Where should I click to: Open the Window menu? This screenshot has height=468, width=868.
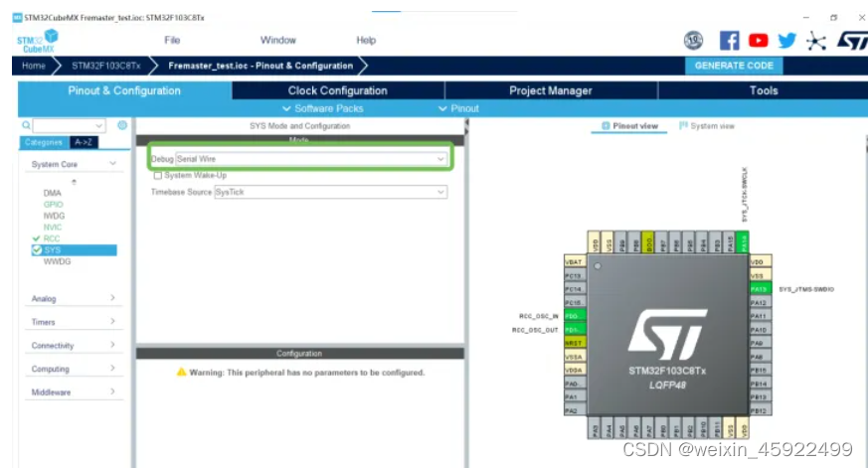pos(277,40)
